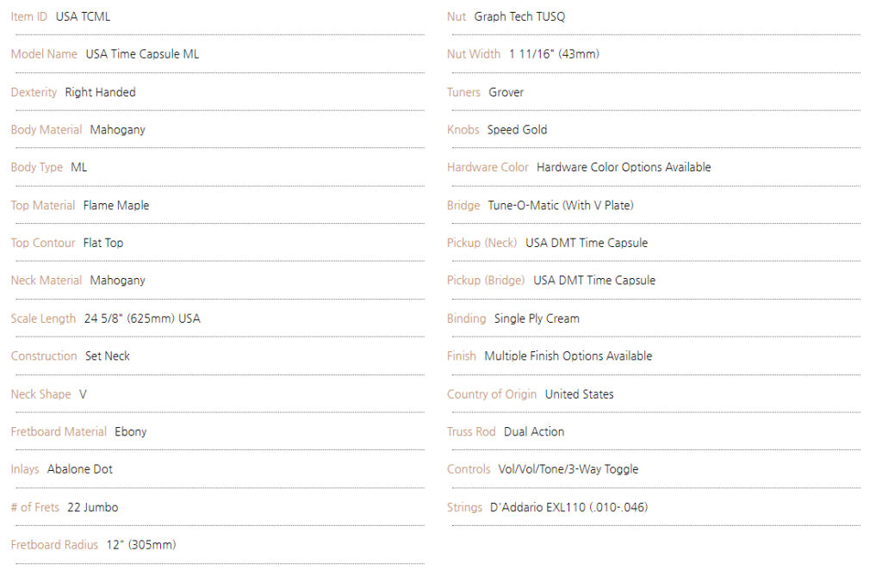This screenshot has width=882, height=588.
Task: Click the Item ID label
Action: [x=28, y=17]
